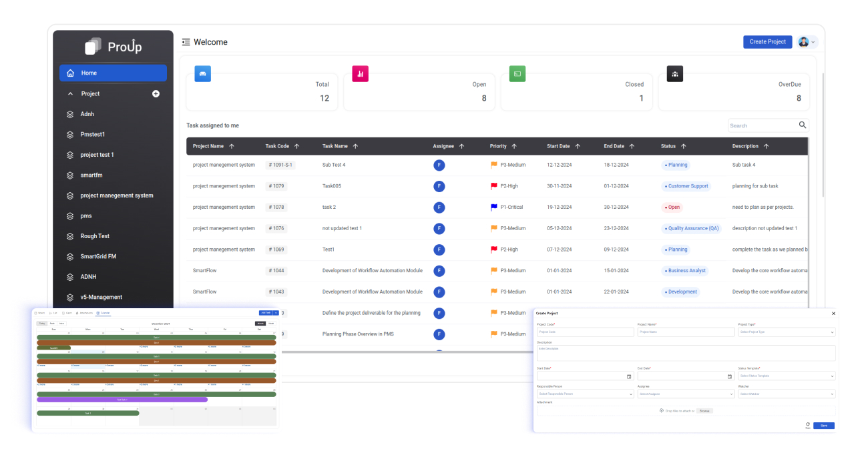
Task: Click the Create Project button
Action: click(767, 42)
